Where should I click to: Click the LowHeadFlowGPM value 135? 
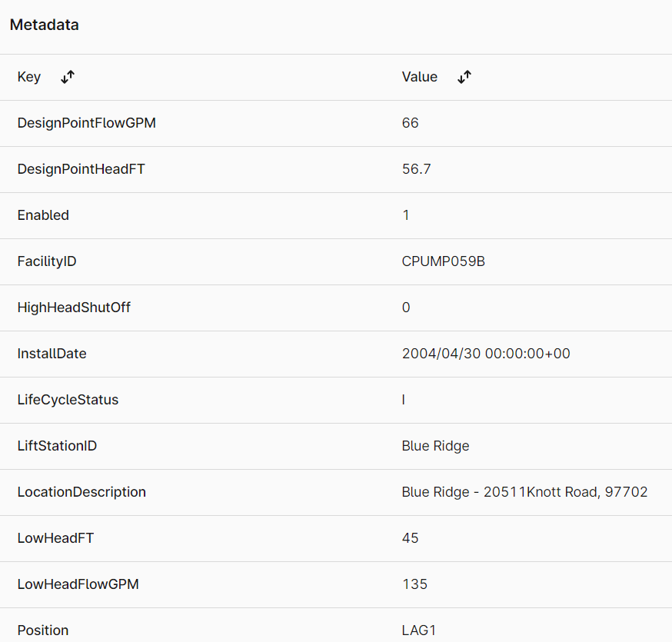[414, 584]
